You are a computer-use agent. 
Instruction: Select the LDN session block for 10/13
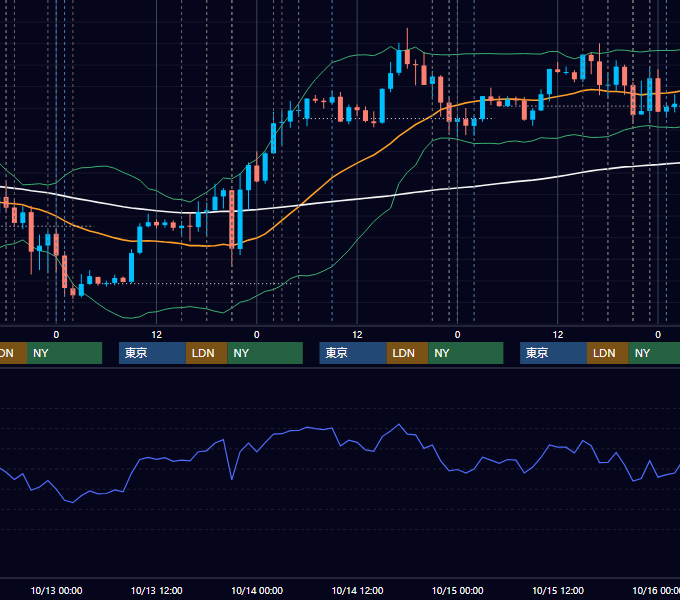tap(206, 353)
